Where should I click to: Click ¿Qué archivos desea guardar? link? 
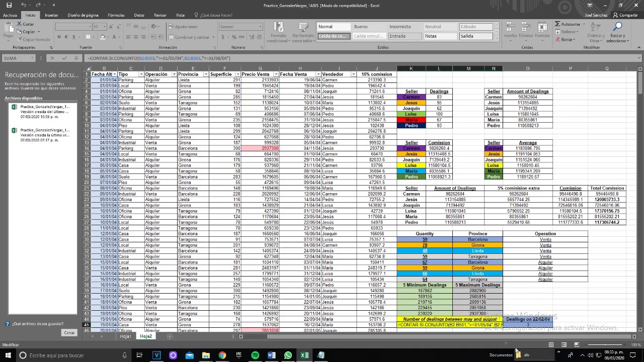[x=38, y=324]
